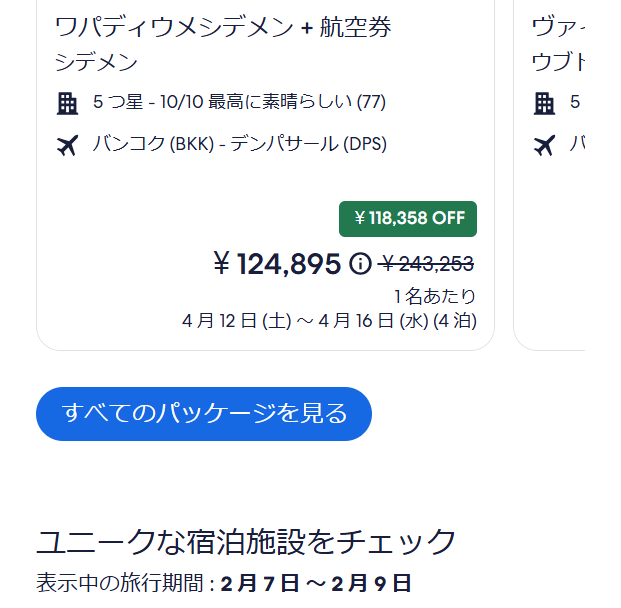Screen dimensions: 621x608
Task: Open the price info circle icon
Action: [x=360, y=263]
